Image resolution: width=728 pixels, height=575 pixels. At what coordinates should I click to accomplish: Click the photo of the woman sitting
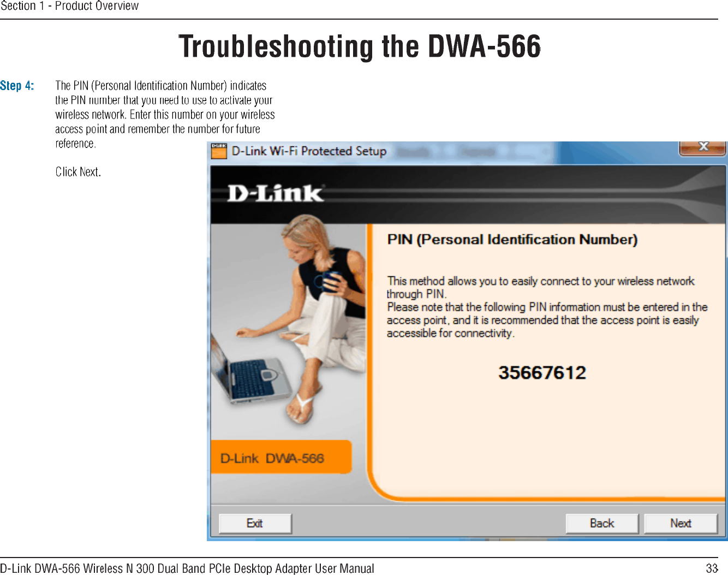(289, 326)
